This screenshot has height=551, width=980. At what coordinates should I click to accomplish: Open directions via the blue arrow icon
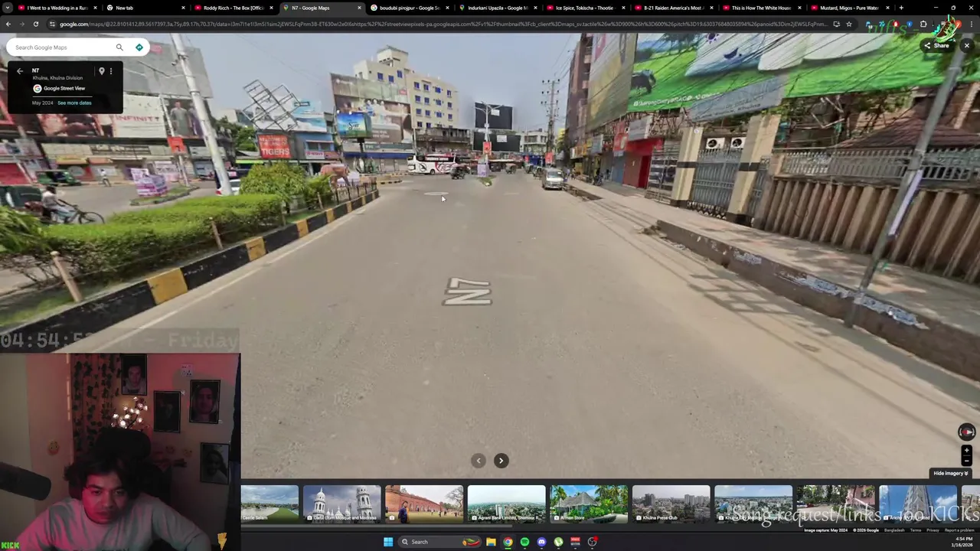tap(139, 47)
